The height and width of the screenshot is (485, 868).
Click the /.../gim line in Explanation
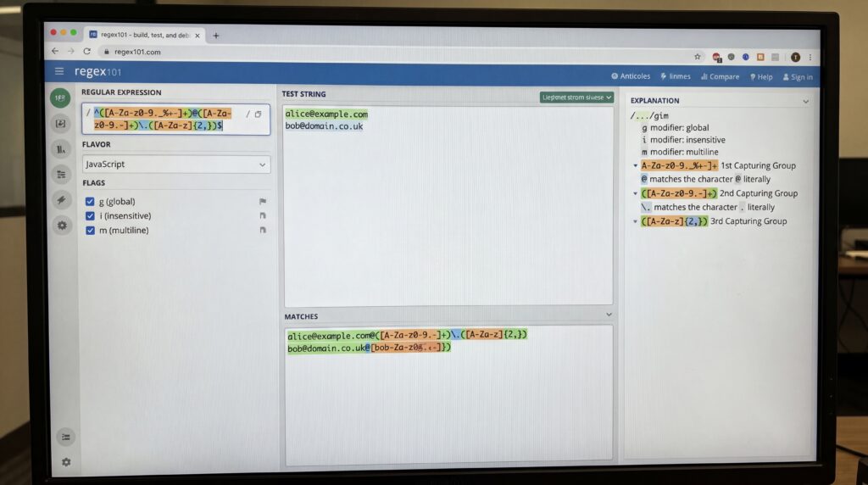click(x=649, y=115)
